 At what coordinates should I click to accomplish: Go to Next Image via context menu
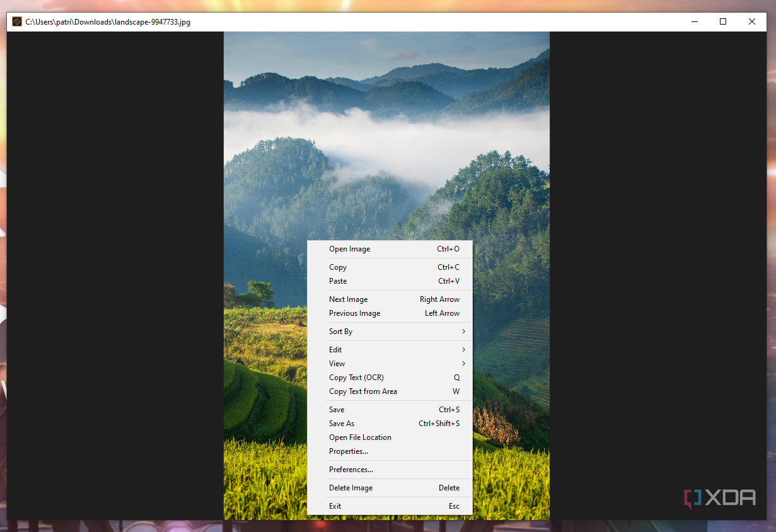coord(390,299)
